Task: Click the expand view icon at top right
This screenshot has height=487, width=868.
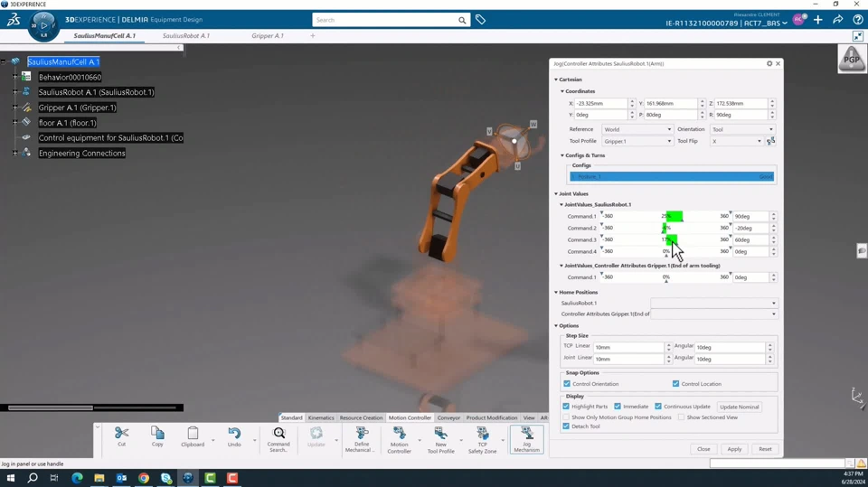Action: [858, 36]
